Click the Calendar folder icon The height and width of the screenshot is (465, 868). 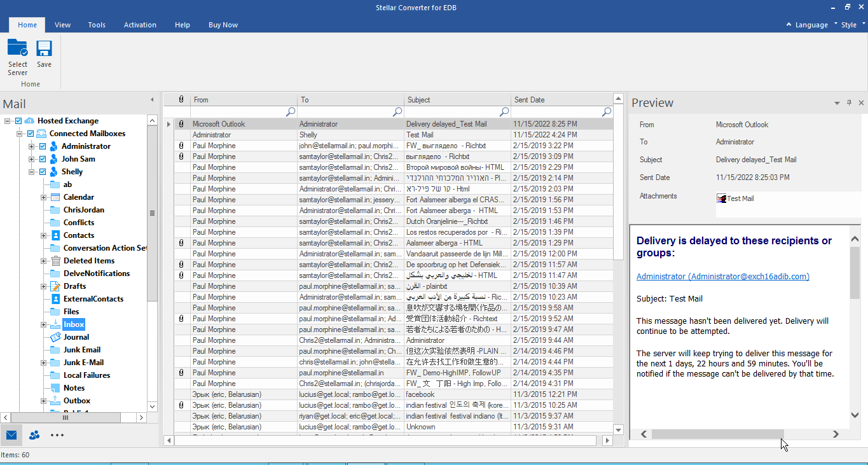click(x=55, y=197)
